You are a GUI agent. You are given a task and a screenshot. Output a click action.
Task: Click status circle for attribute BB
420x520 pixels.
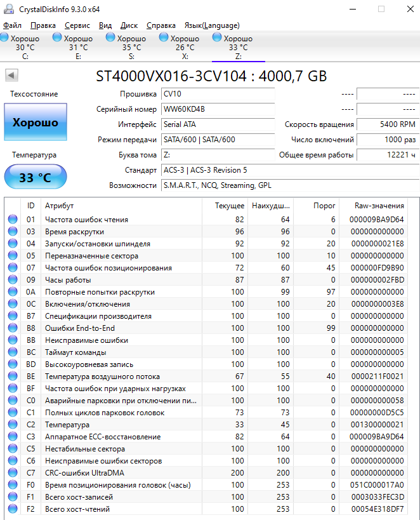point(13,340)
